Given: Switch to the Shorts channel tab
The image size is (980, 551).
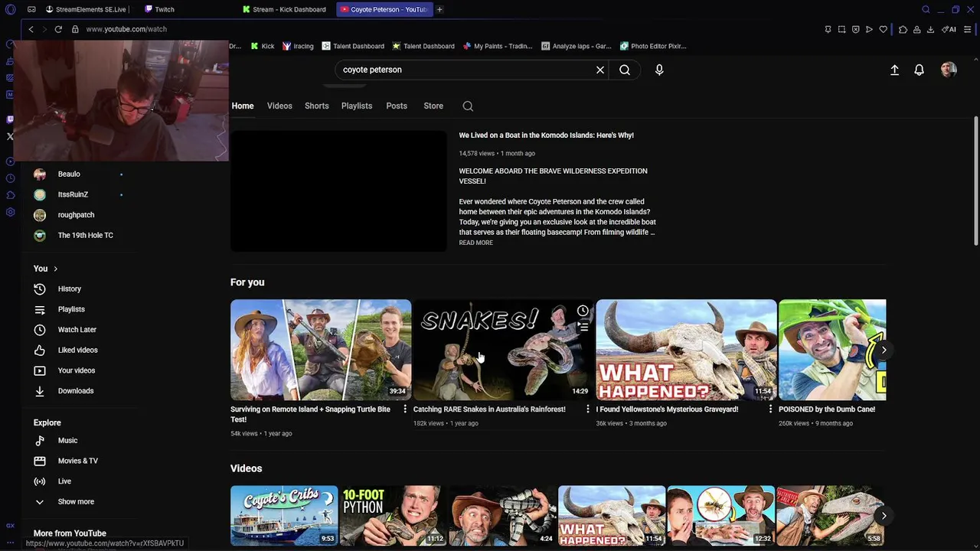Looking at the screenshot, I should (316, 106).
